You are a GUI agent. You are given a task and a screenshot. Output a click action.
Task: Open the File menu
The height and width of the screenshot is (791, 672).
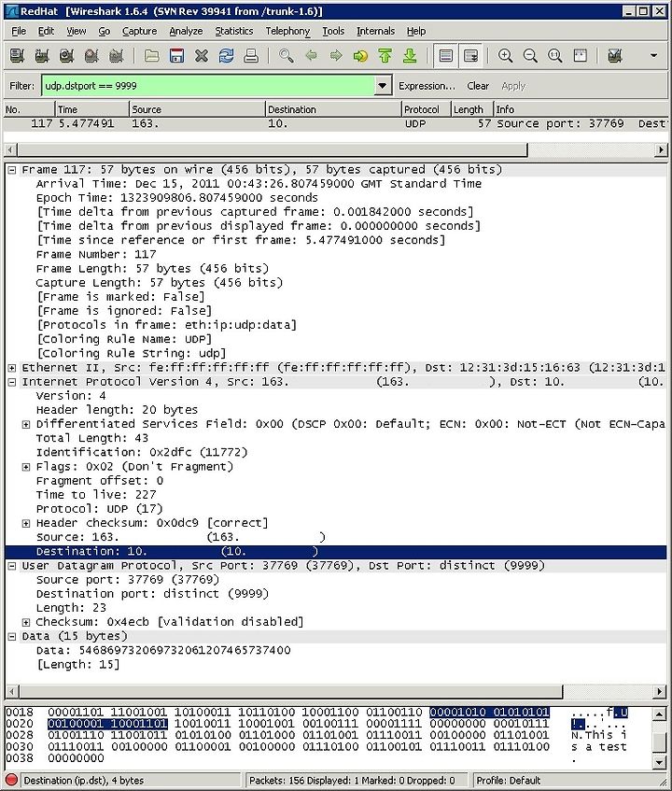tap(19, 31)
